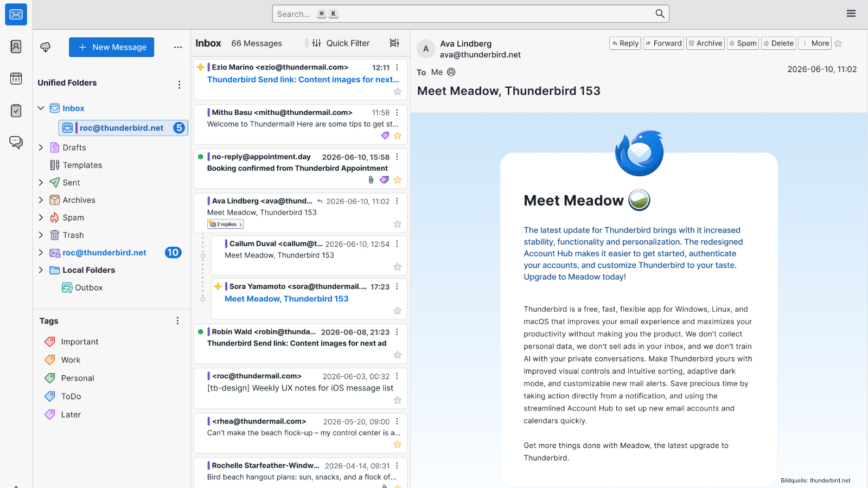Expand Local Folders

coord(41,270)
